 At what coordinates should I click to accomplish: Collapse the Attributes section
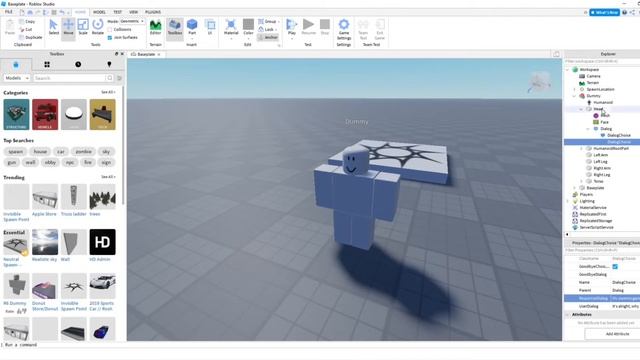[567, 315]
